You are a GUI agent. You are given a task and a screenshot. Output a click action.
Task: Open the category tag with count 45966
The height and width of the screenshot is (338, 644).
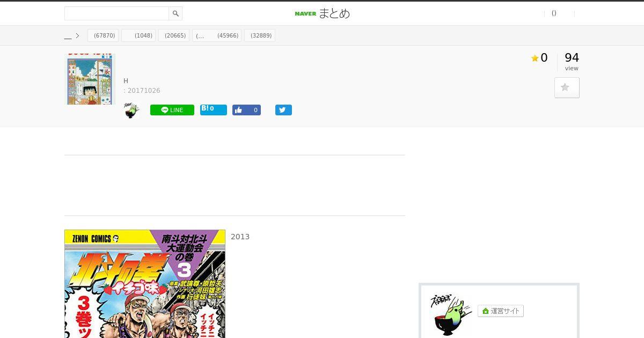tap(217, 35)
